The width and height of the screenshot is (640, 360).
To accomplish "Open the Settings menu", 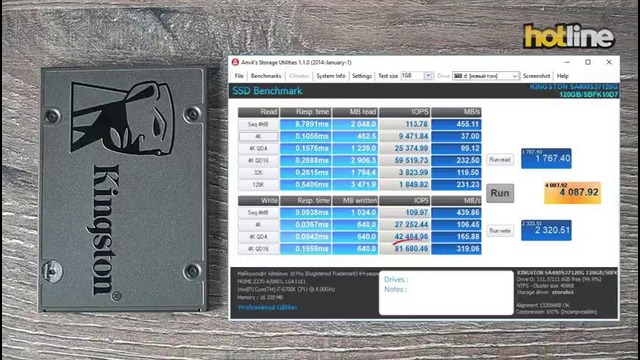I will [x=362, y=76].
